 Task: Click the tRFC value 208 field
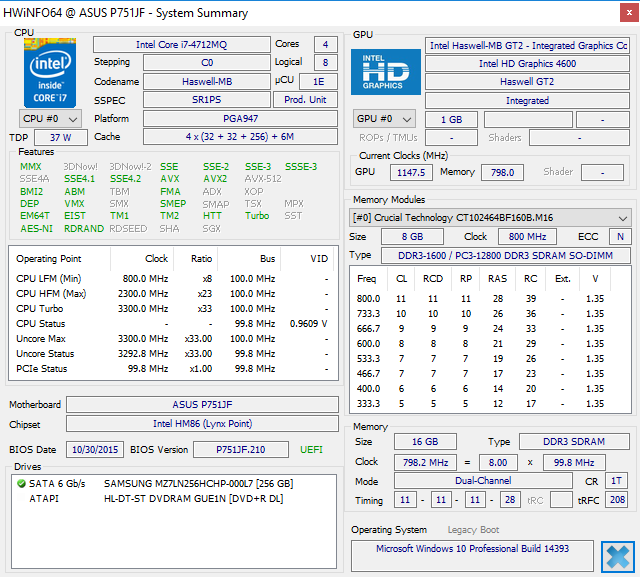[x=618, y=500]
